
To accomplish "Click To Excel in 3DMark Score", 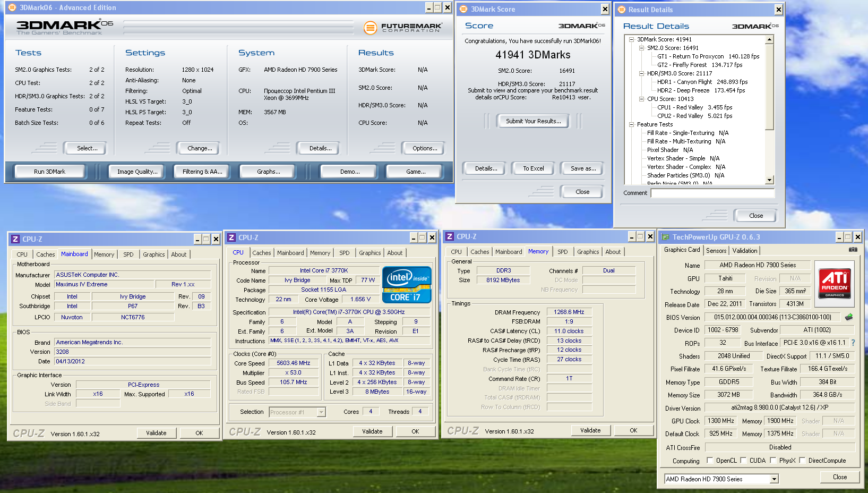I will (533, 168).
